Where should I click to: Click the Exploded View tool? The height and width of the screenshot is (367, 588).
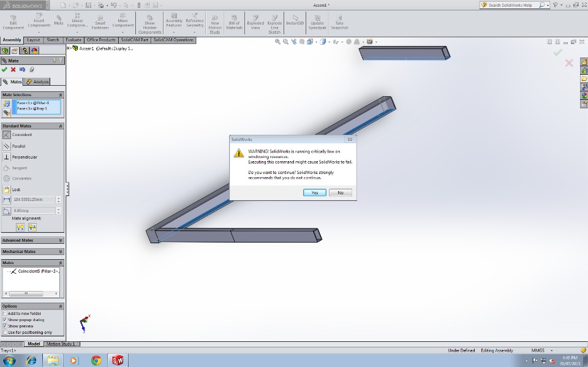[x=255, y=23]
